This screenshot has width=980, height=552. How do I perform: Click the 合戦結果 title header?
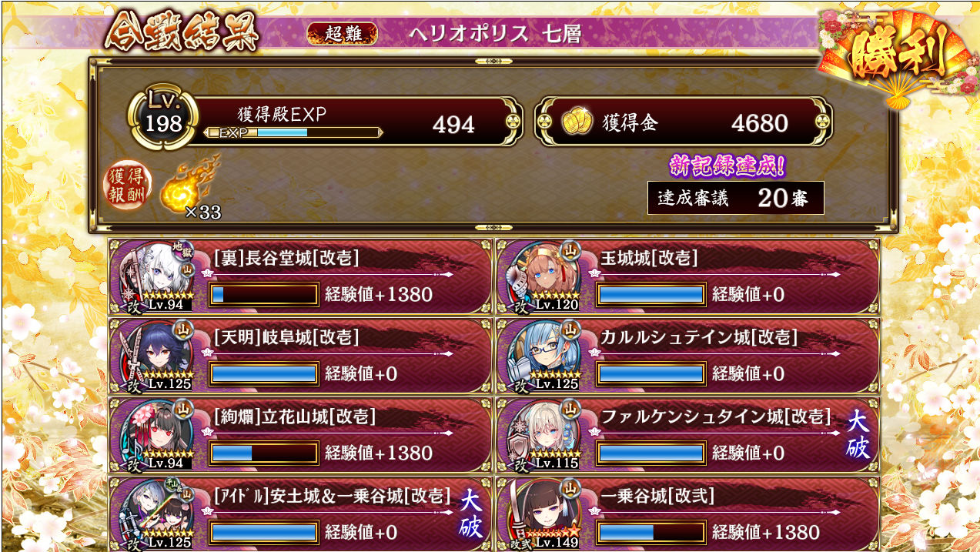point(182,32)
